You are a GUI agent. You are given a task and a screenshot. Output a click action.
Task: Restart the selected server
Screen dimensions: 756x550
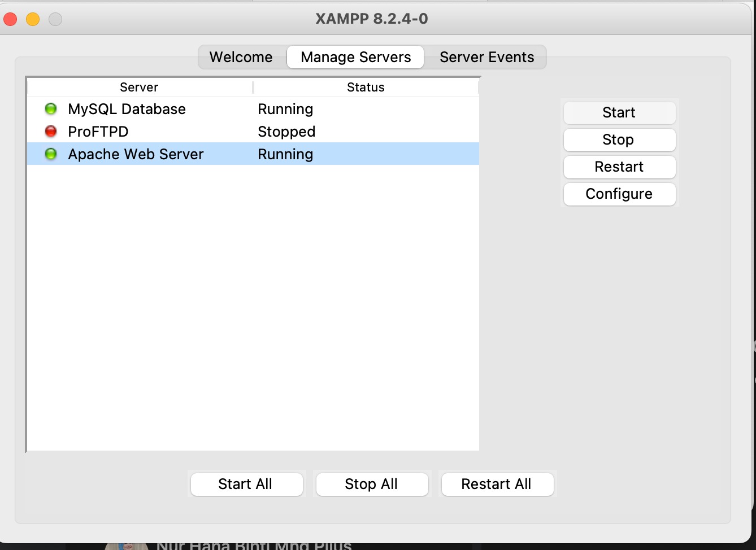pos(619,167)
